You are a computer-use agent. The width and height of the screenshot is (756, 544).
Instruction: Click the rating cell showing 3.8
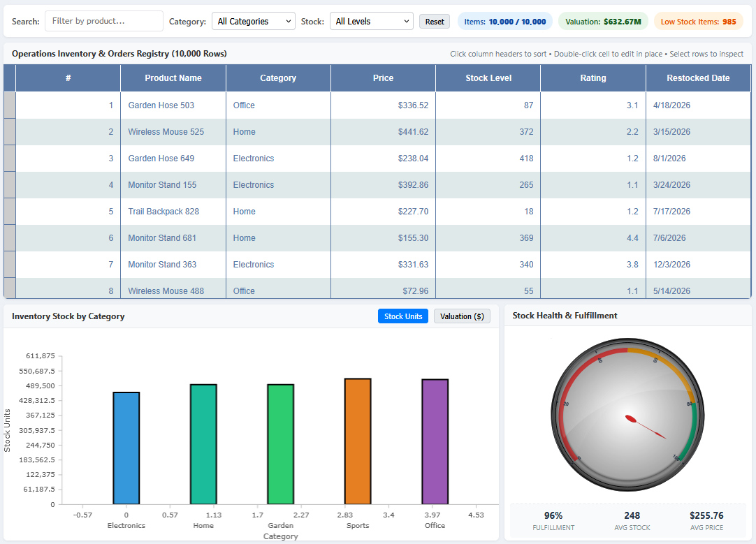593,265
